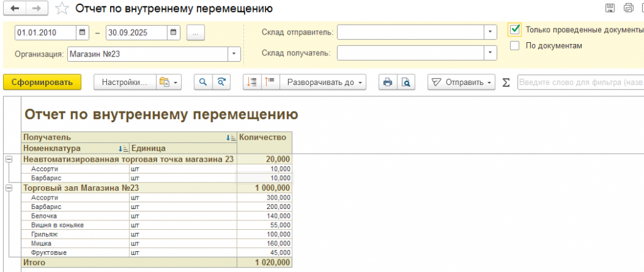Collapse Торговый зал Магазина №23 group
644x272 pixels.
point(9,188)
